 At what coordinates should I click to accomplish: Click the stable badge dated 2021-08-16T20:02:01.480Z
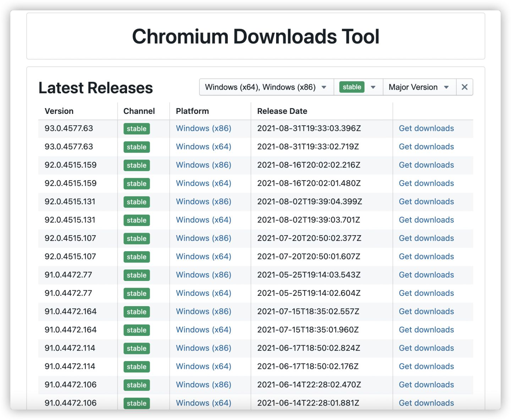pyautogui.click(x=137, y=184)
